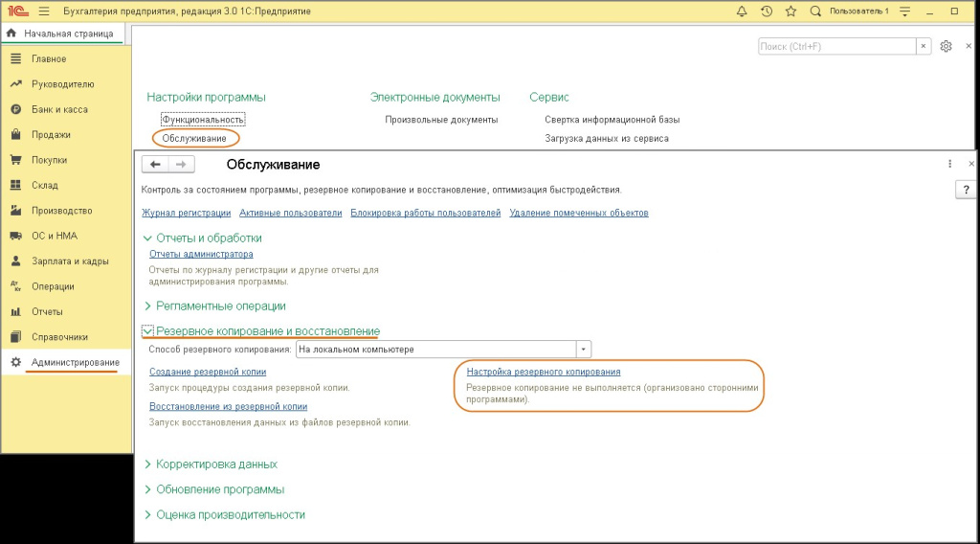Open backup method dropdown list
The image size is (980, 544).
[584, 350]
